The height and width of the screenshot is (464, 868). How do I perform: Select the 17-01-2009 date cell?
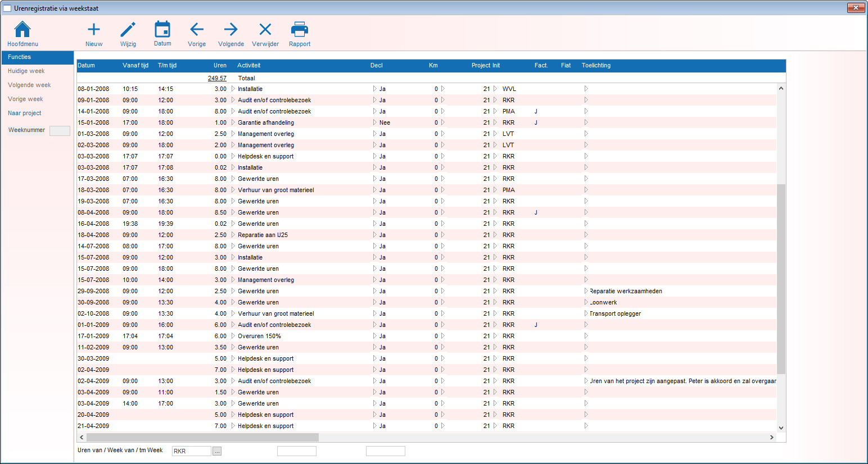click(x=93, y=336)
